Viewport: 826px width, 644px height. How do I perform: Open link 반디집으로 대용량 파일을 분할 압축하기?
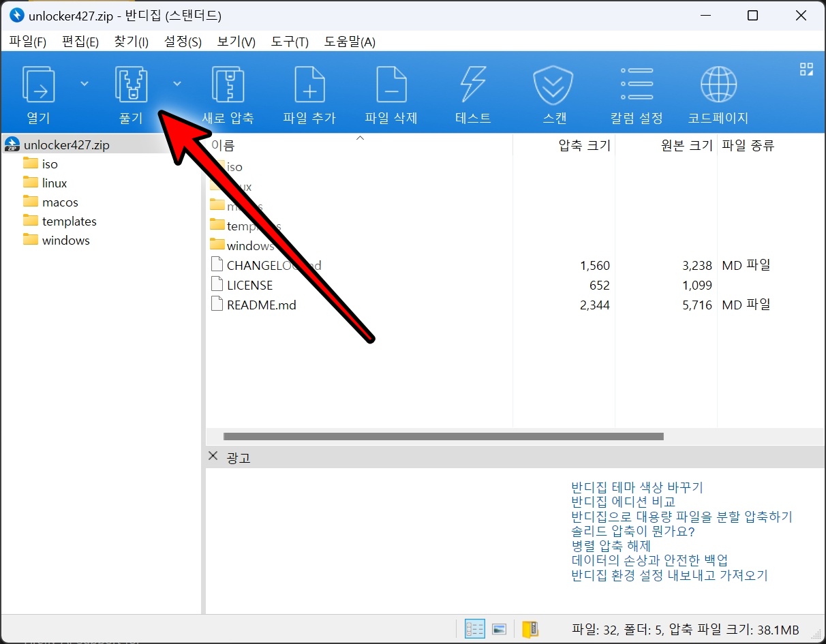pyautogui.click(x=682, y=517)
